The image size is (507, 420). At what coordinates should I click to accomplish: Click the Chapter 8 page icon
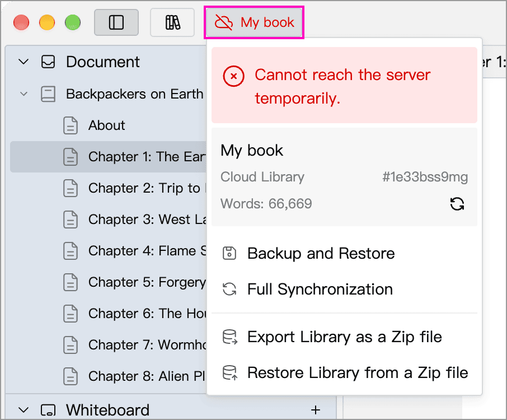71,377
